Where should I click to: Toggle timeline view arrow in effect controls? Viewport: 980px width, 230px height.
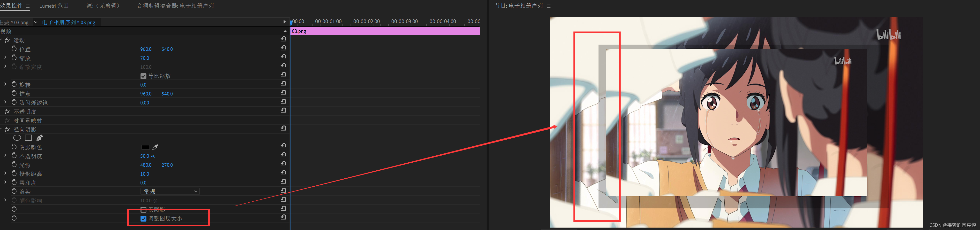[x=284, y=22]
